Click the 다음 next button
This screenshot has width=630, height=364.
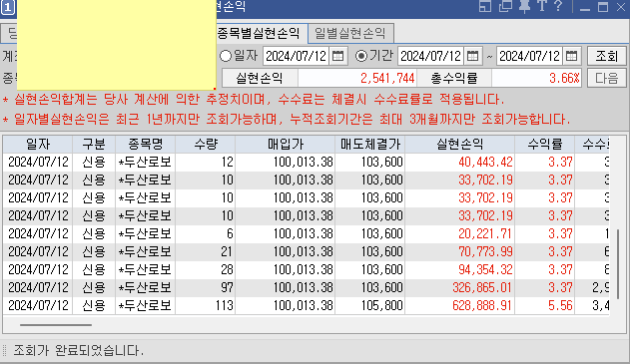point(606,78)
